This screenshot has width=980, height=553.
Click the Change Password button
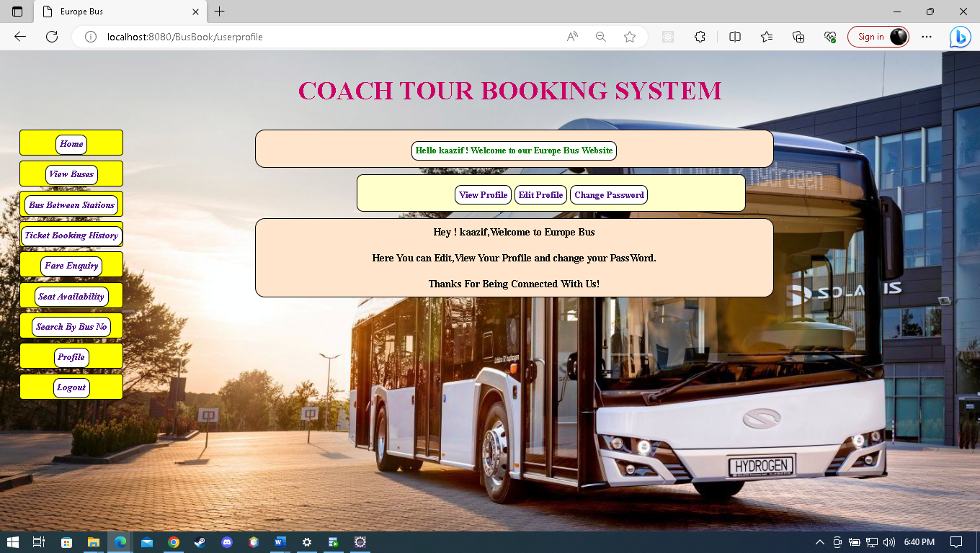(x=609, y=194)
